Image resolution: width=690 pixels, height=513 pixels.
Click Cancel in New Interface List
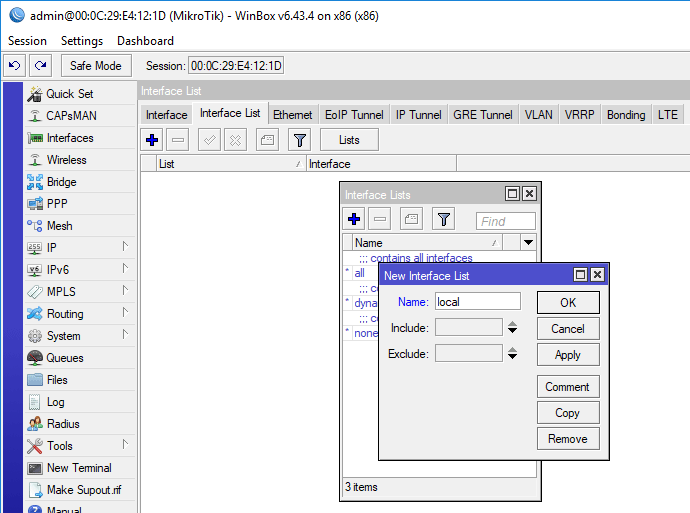[x=568, y=329]
